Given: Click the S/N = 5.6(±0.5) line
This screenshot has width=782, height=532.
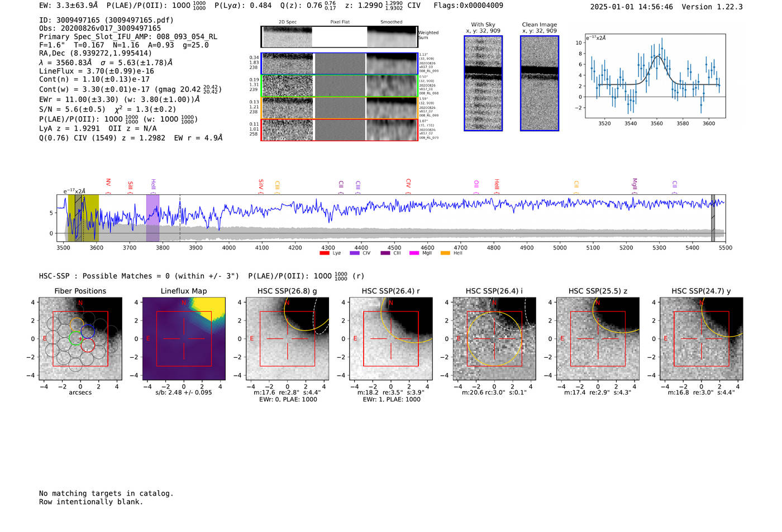Looking at the screenshot, I should [107, 109].
